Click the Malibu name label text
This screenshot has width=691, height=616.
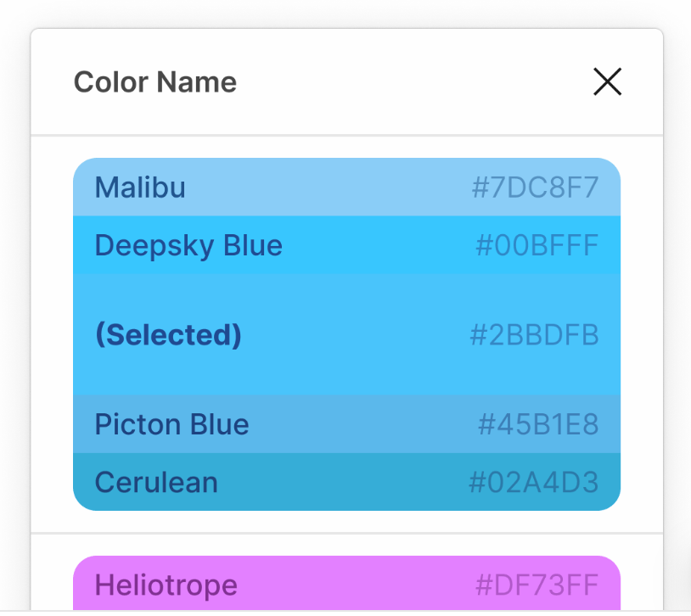140,188
